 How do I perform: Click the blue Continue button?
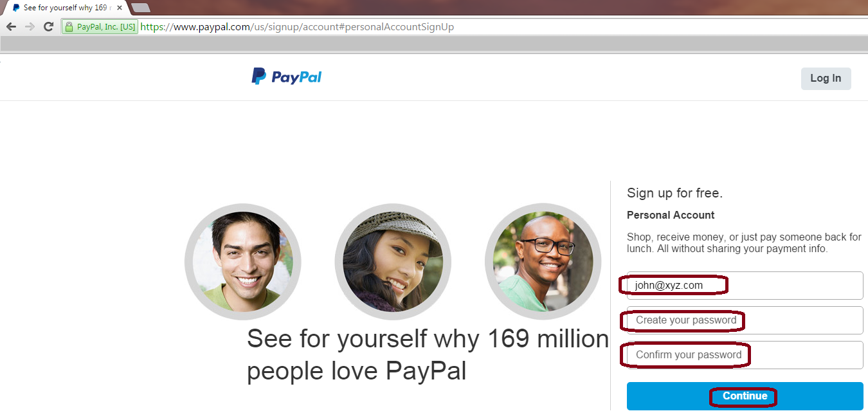(x=745, y=396)
